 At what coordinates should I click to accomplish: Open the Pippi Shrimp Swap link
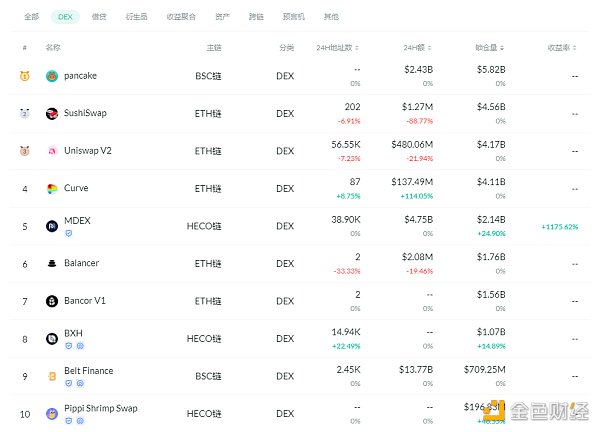tap(101, 408)
